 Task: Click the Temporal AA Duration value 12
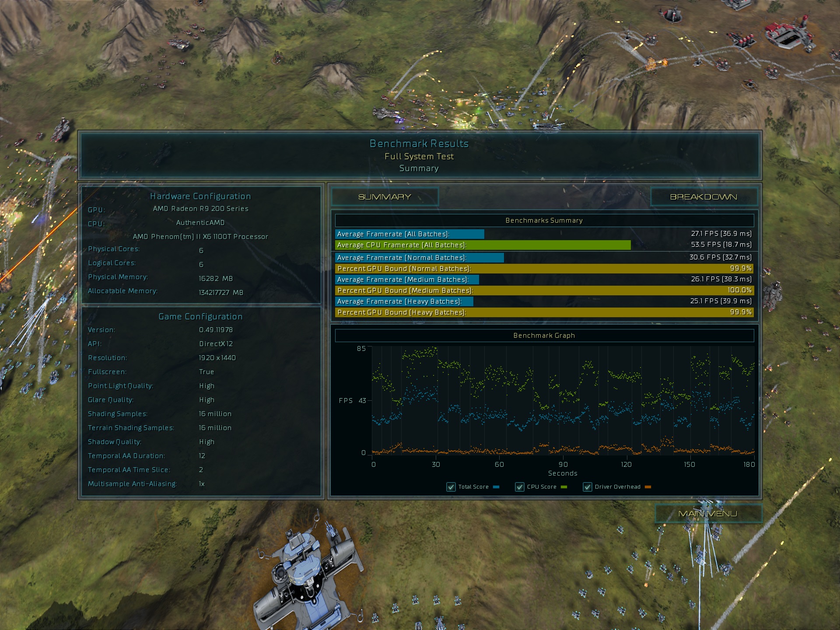click(202, 456)
